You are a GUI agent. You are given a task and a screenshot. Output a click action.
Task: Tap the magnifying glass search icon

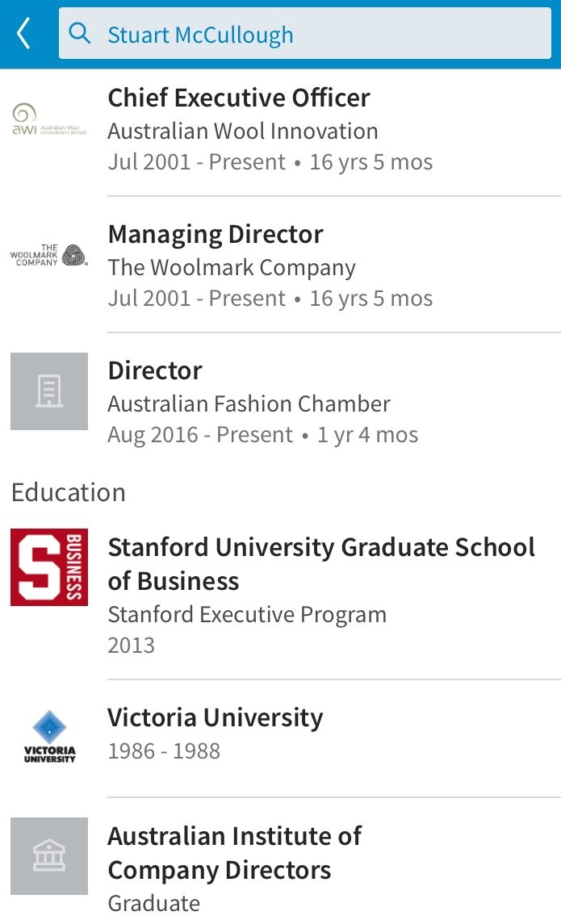coord(78,33)
